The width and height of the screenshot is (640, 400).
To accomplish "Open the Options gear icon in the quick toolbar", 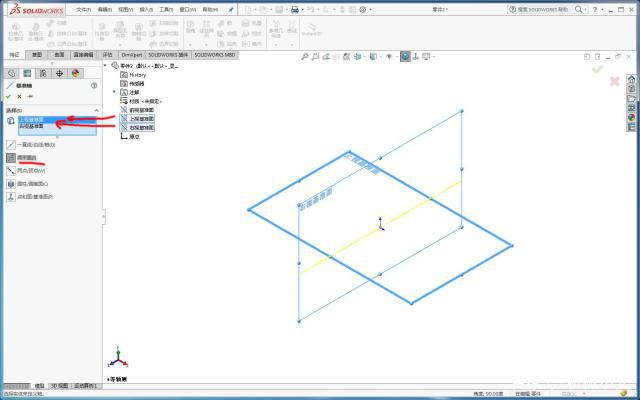I will (362, 9).
